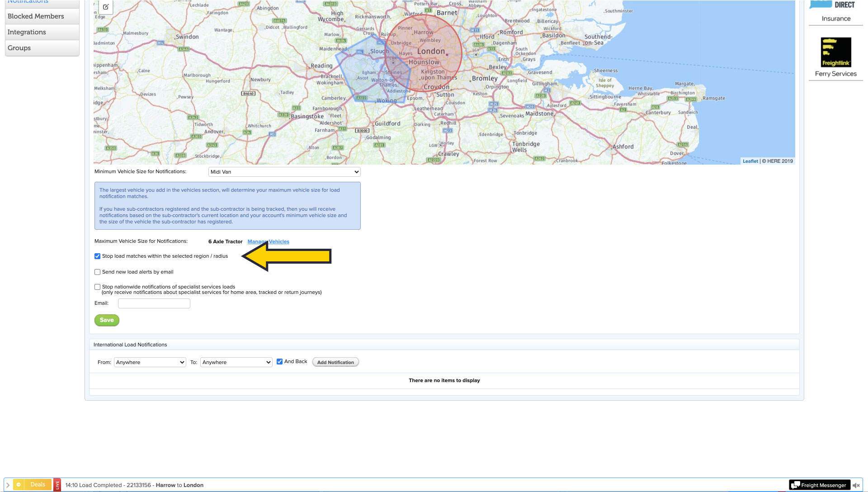This screenshot has height=492, width=868.
Task: Click the LIVE indicator badge
Action: [57, 485]
